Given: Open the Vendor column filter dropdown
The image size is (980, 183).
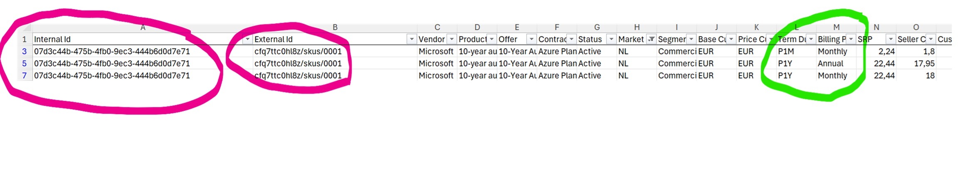Looking at the screenshot, I should (452, 39).
